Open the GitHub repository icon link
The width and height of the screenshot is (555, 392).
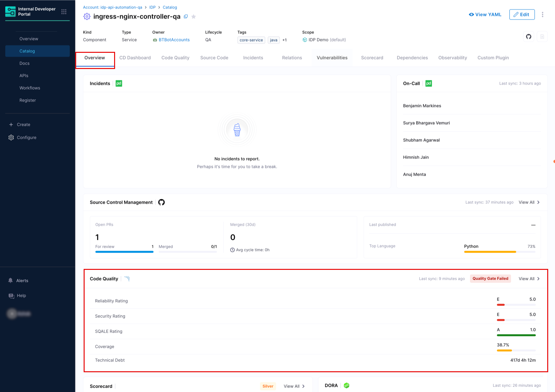tap(529, 37)
